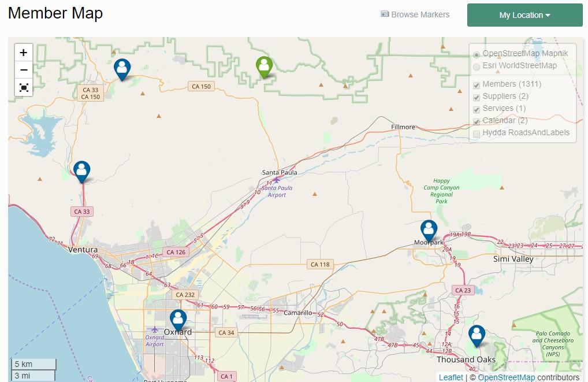Click the Member Map heading
This screenshot has height=382, width=588.
[x=55, y=13]
